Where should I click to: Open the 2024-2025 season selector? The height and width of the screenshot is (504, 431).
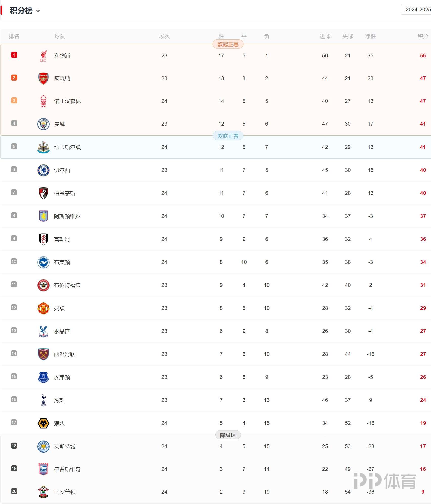[417, 10]
